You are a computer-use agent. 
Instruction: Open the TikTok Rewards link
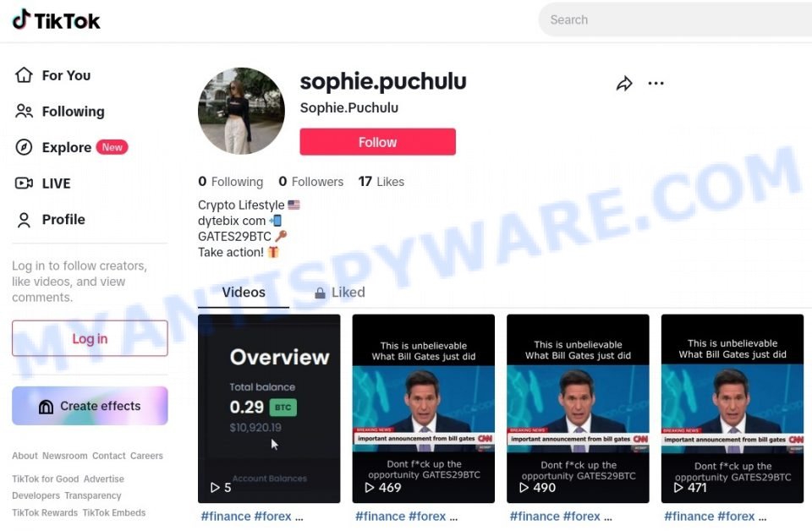coord(45,513)
